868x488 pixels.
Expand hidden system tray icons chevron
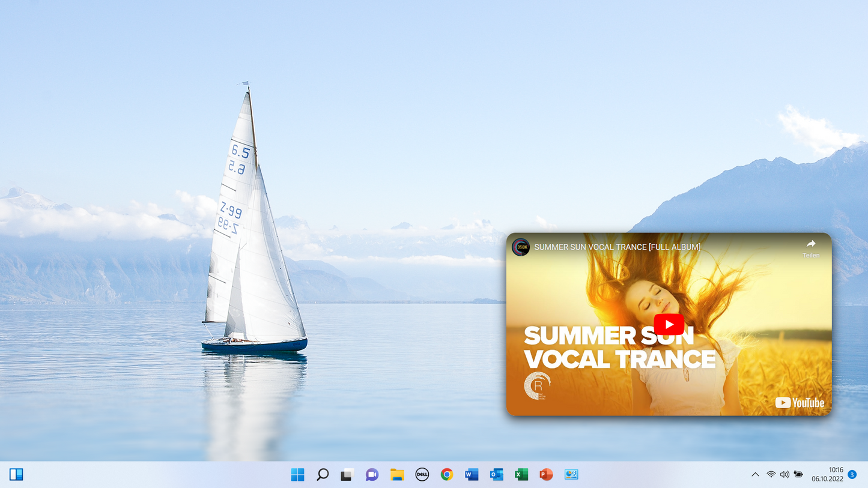tap(755, 475)
